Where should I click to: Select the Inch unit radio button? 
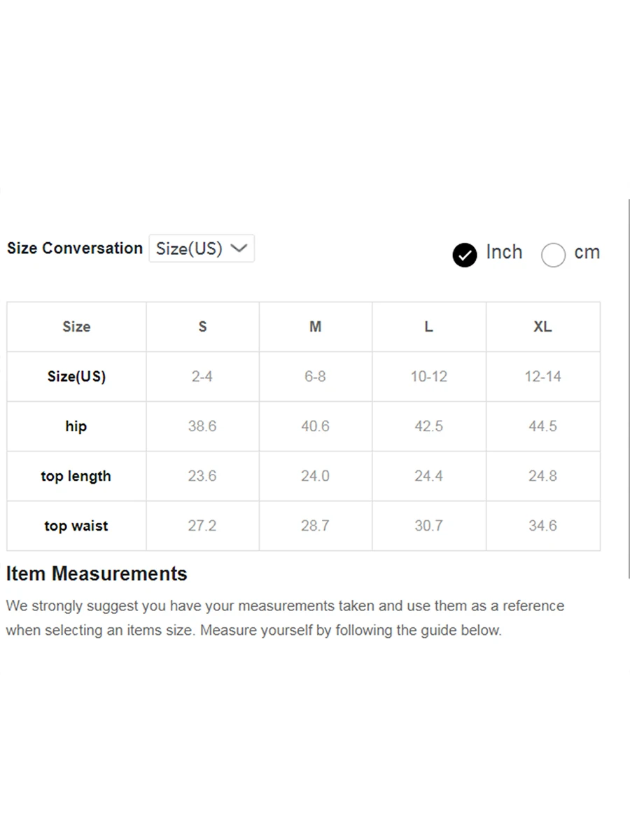(465, 255)
